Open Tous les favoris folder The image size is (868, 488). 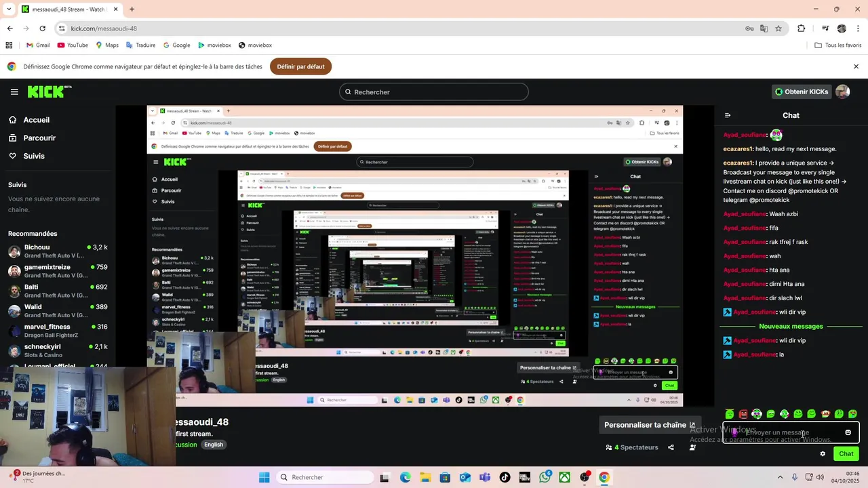click(x=838, y=45)
